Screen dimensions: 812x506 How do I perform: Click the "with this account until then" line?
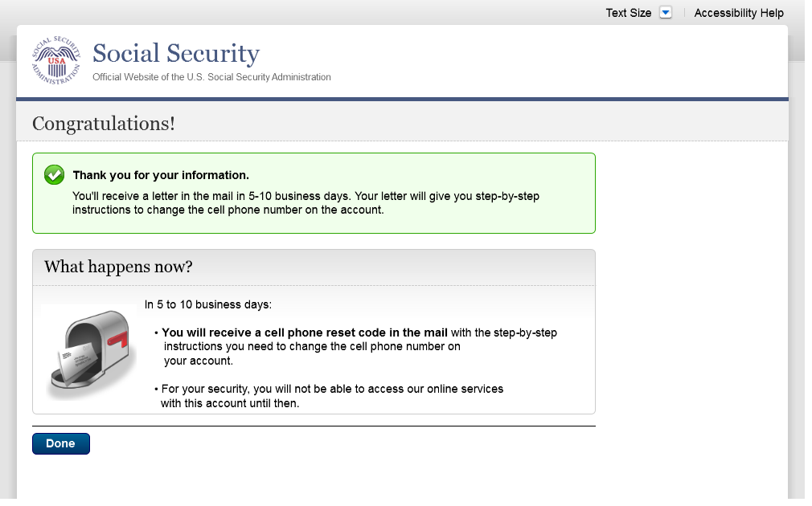[230, 403]
